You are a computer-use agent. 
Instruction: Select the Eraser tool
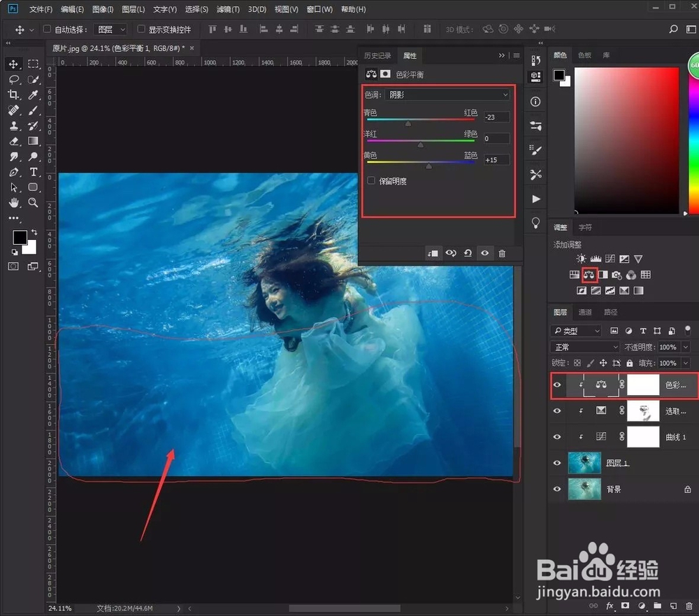tap(13, 141)
